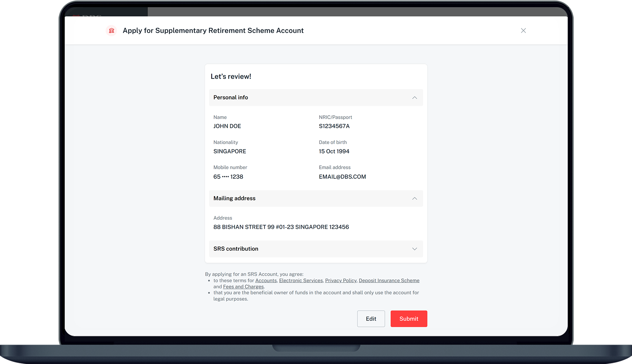Click the Let's review! heading
This screenshot has height=364, width=632.
tap(231, 76)
